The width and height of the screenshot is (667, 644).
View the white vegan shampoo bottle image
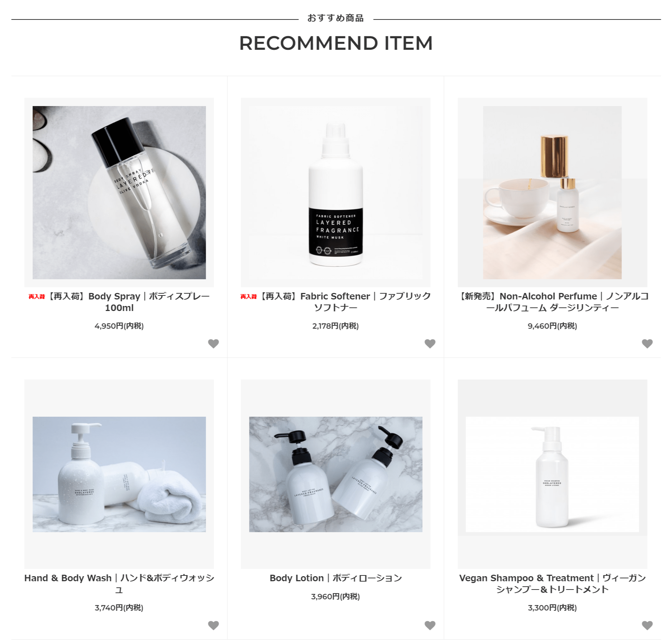(x=552, y=474)
